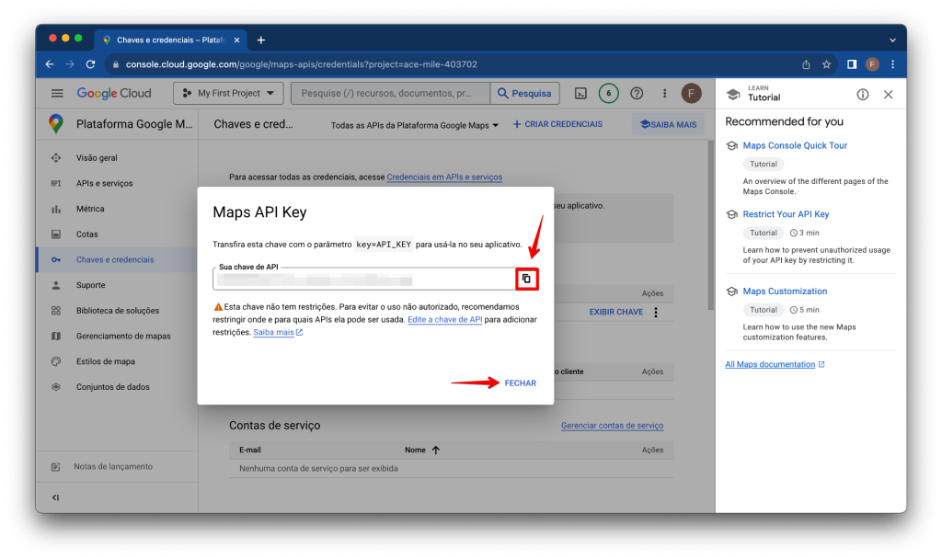
Task: Select Chaves e credenciais in the sidebar
Action: pyautogui.click(x=117, y=260)
